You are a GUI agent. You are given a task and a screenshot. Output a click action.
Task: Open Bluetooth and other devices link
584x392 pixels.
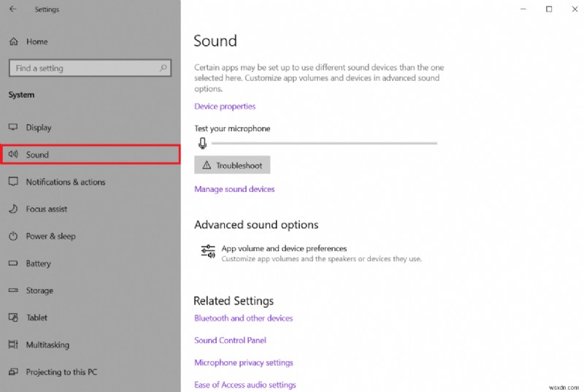point(244,318)
